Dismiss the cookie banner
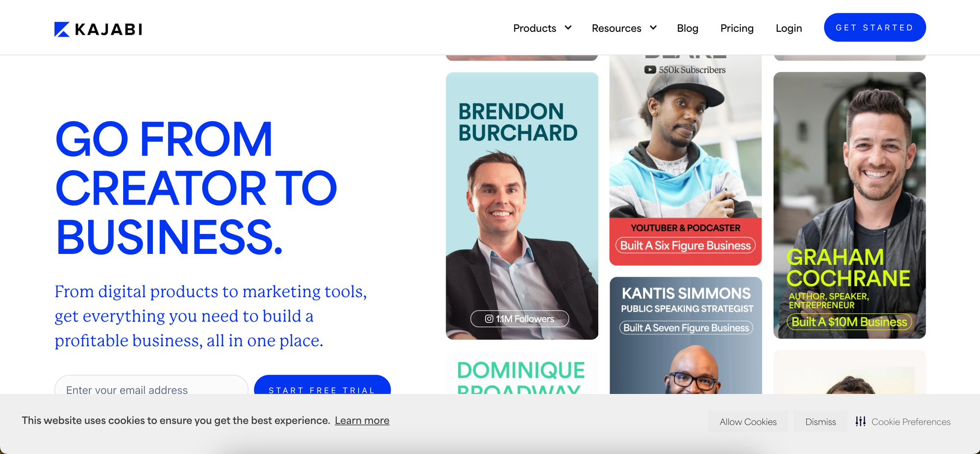The height and width of the screenshot is (454, 980). pyautogui.click(x=821, y=422)
